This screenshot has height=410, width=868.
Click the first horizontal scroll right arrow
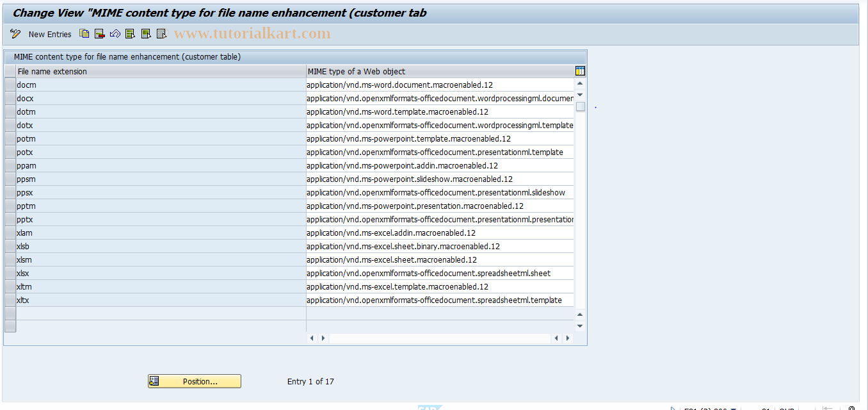[x=323, y=338]
